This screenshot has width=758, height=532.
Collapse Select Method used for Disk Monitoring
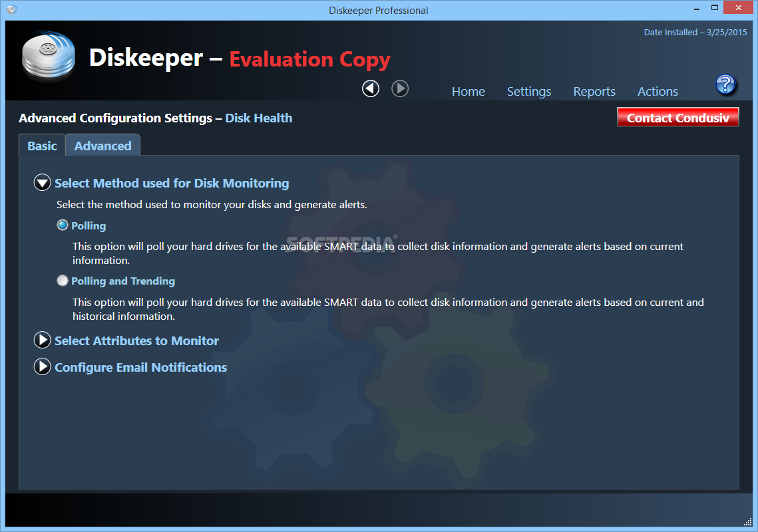[x=43, y=183]
